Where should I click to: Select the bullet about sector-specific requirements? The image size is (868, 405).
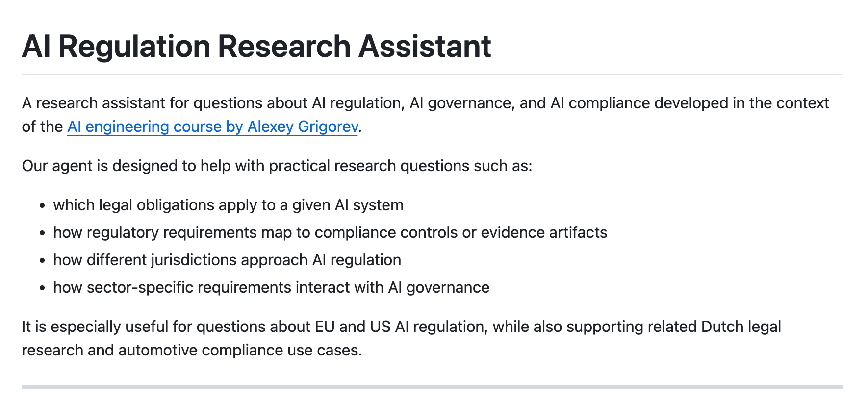271,287
